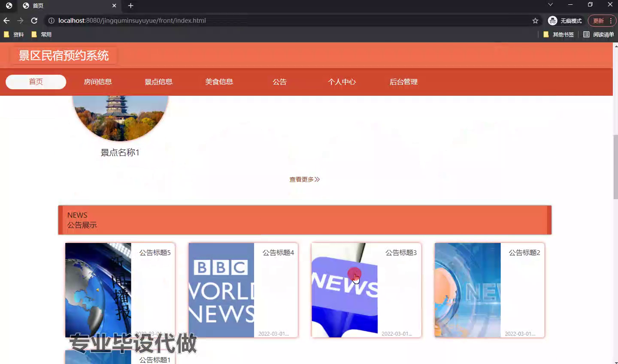The image size is (618, 364).
Task: Click the 公告标题3 title
Action: click(401, 253)
